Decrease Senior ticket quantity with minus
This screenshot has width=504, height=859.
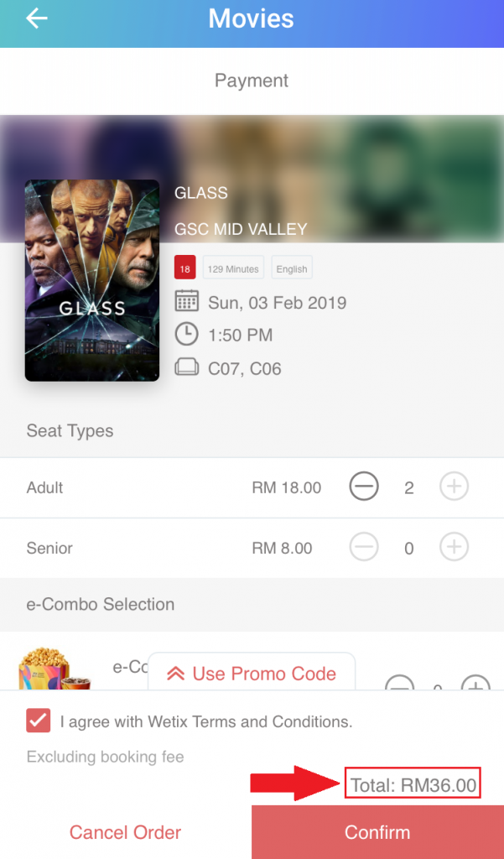tap(364, 548)
